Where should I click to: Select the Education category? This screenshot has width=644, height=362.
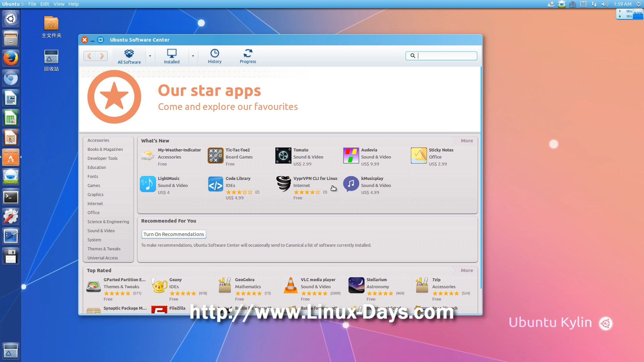(x=97, y=167)
